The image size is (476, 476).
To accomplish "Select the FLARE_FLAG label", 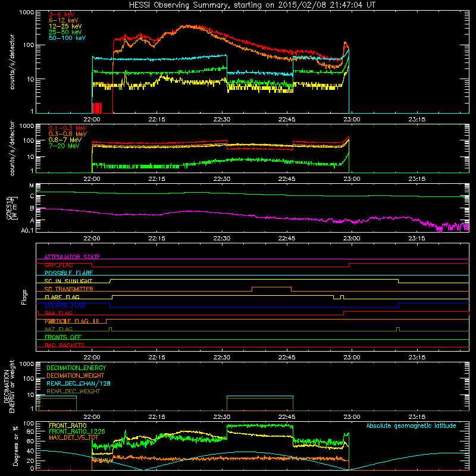I will (x=62, y=297).
